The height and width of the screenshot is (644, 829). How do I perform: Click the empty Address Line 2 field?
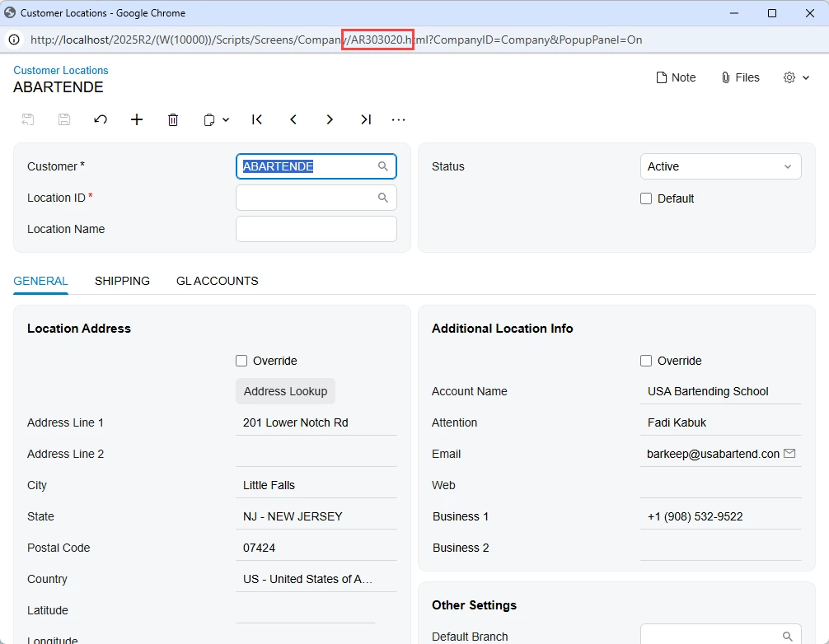[316, 454]
